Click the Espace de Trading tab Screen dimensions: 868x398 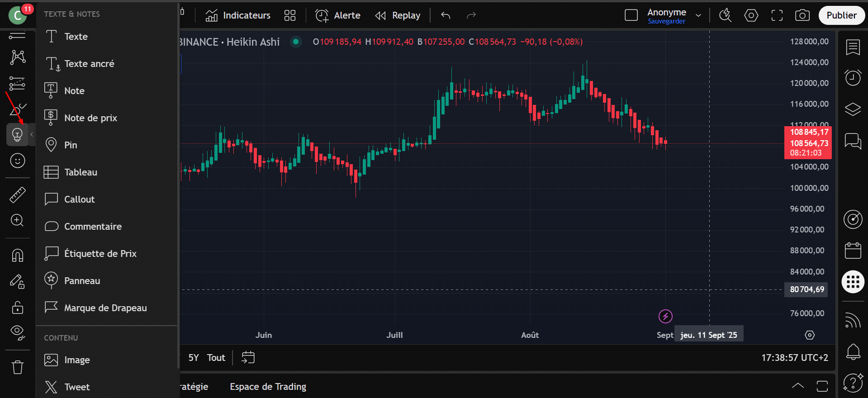click(x=268, y=387)
